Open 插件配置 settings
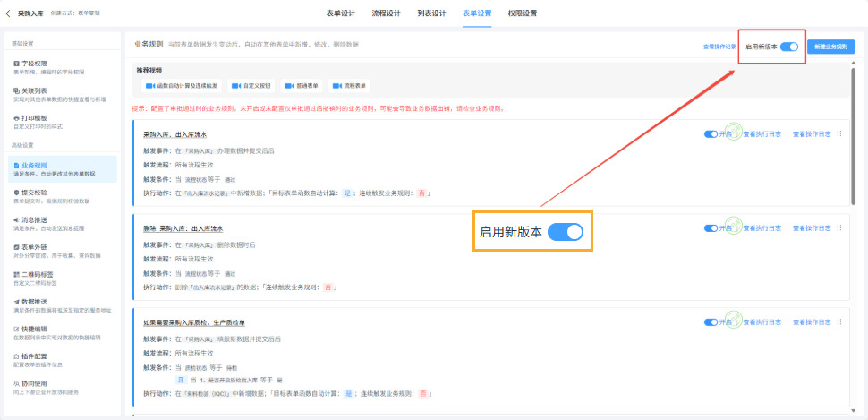Screen dimensions: 868x420 pyautogui.click(x=63, y=359)
